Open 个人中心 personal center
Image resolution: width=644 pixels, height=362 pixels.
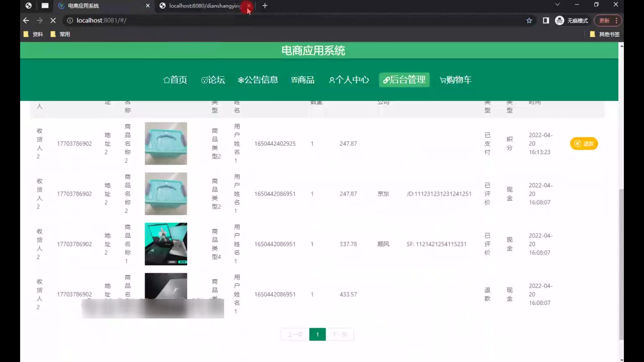pos(348,80)
